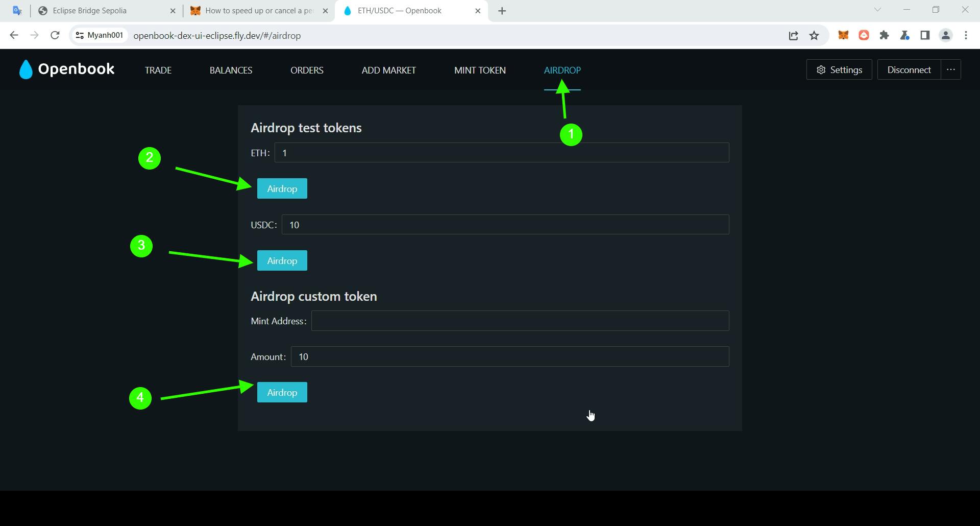The width and height of the screenshot is (980, 526).
Task: Focus the USDC amount field
Action: pos(505,225)
